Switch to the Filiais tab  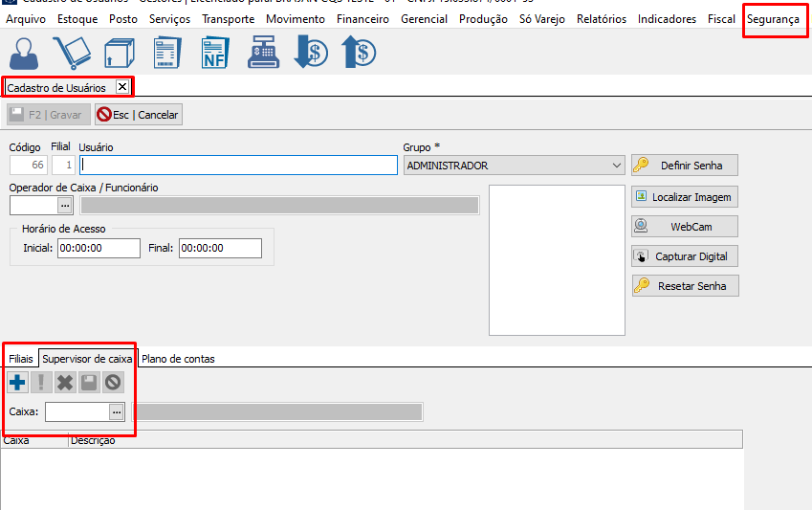pyautogui.click(x=21, y=359)
